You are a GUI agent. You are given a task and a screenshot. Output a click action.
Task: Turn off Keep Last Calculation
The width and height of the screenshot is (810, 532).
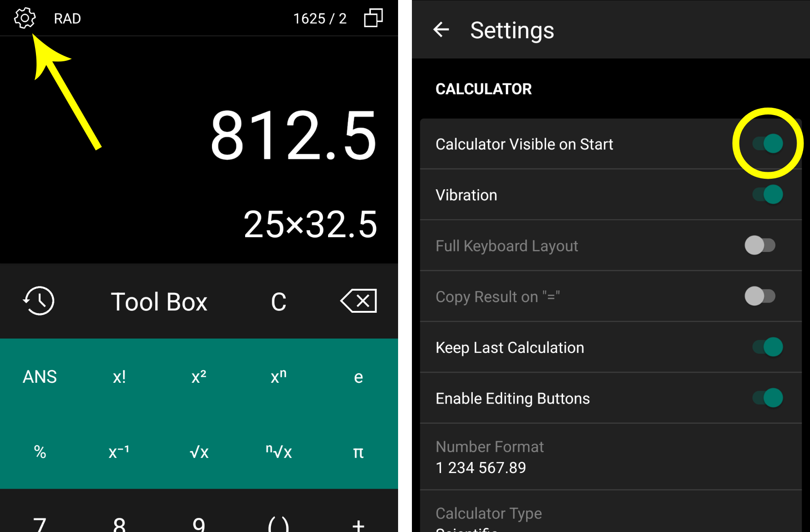pyautogui.click(x=768, y=347)
